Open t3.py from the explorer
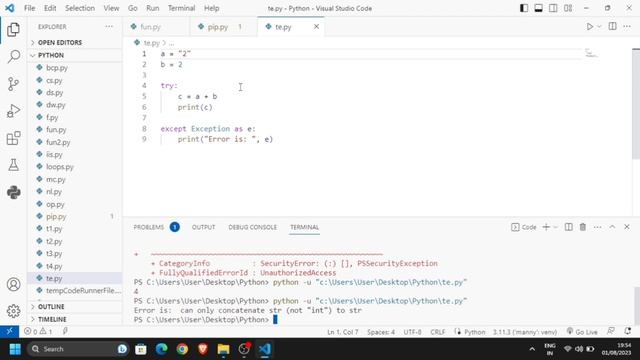Image resolution: width=640 pixels, height=360 pixels. click(x=75, y=253)
